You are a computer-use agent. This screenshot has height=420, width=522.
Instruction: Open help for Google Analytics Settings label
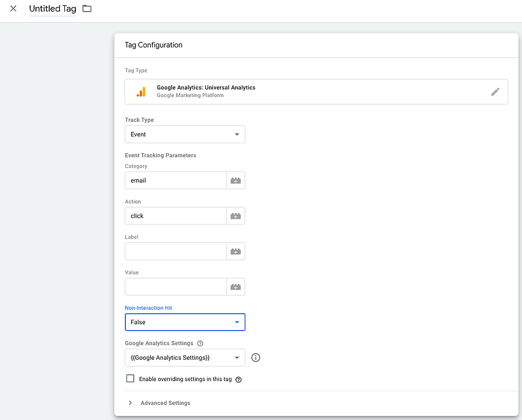point(200,343)
